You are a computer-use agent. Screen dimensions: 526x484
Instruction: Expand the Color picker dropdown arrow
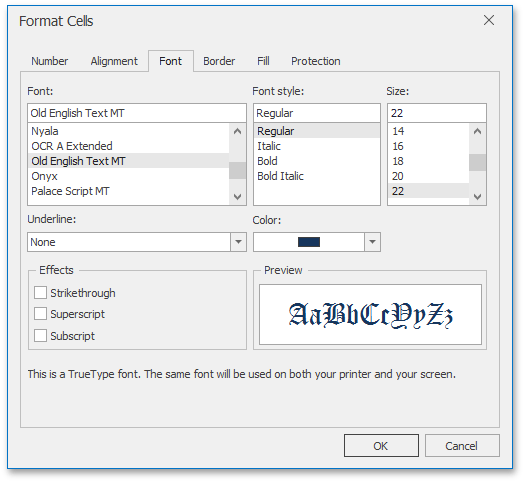[x=372, y=242]
